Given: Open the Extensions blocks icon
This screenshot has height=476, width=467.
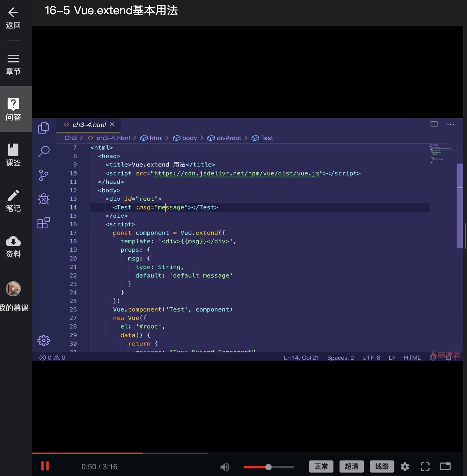Looking at the screenshot, I should (x=44, y=223).
